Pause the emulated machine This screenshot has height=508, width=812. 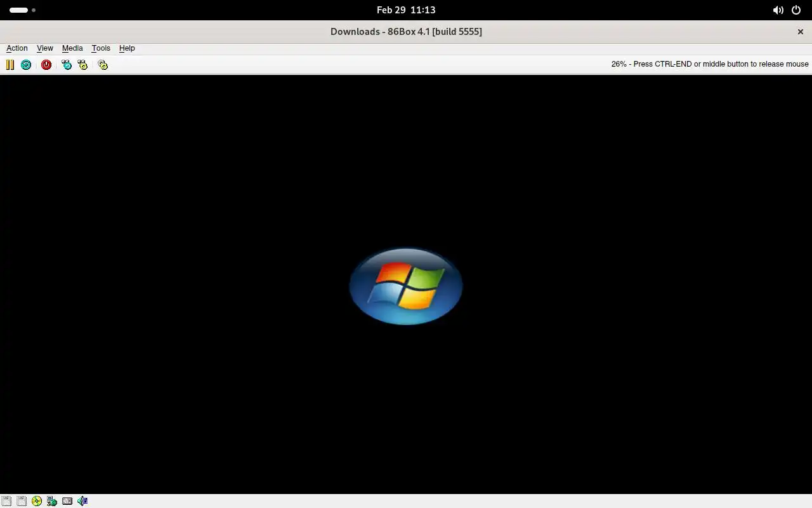coord(10,65)
